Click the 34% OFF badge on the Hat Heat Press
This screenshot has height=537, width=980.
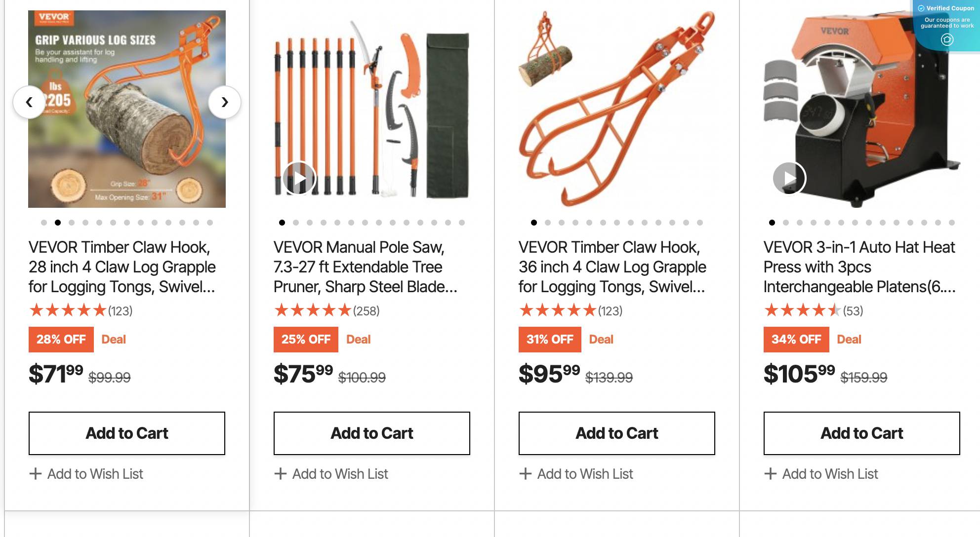[x=796, y=339]
